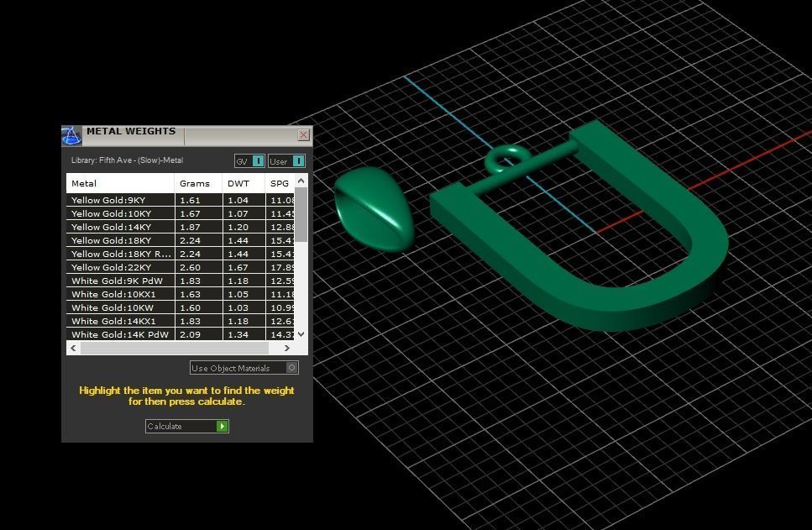The width and height of the screenshot is (812, 530).
Task: Toggle the User library switch
Action: (x=286, y=161)
